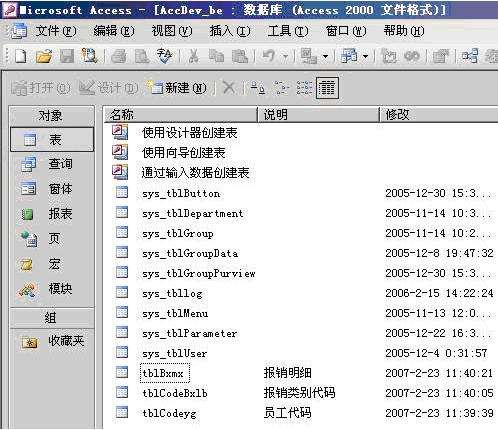
Task: Select the sys_tblButton table
Action: click(181, 193)
